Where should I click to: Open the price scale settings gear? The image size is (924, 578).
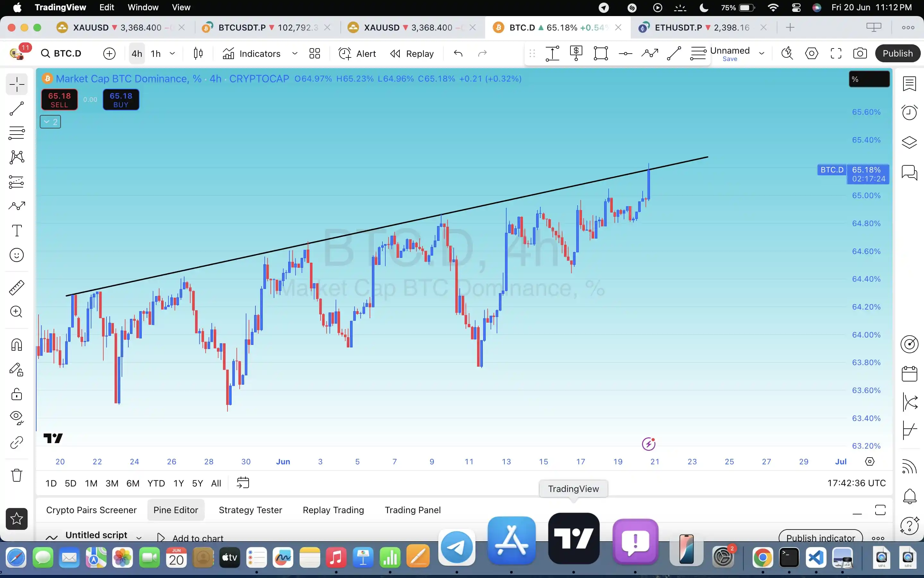(869, 461)
